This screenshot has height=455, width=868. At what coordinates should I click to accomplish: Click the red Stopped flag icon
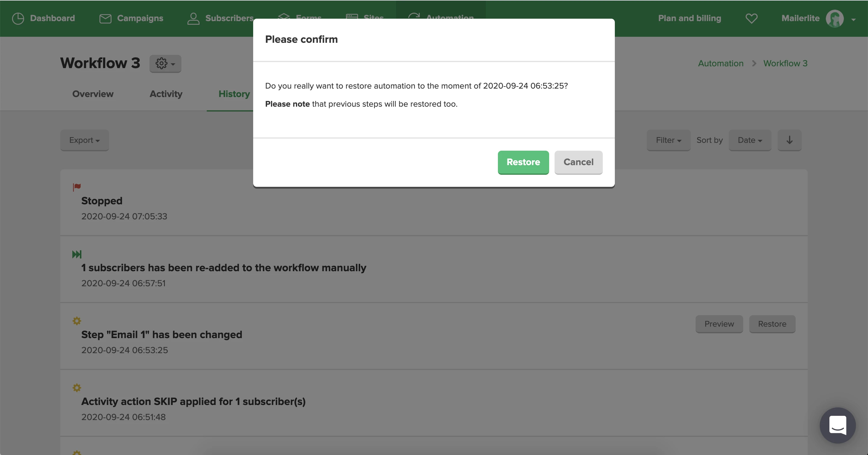click(77, 187)
